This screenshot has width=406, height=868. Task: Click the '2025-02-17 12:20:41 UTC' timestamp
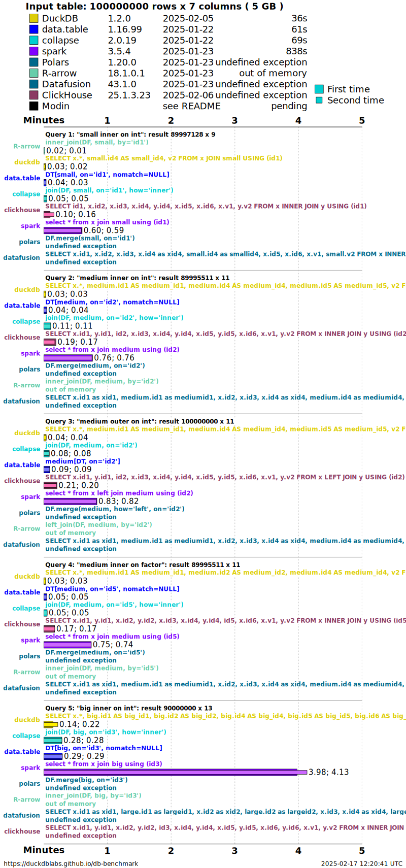pyautogui.click(x=361, y=863)
